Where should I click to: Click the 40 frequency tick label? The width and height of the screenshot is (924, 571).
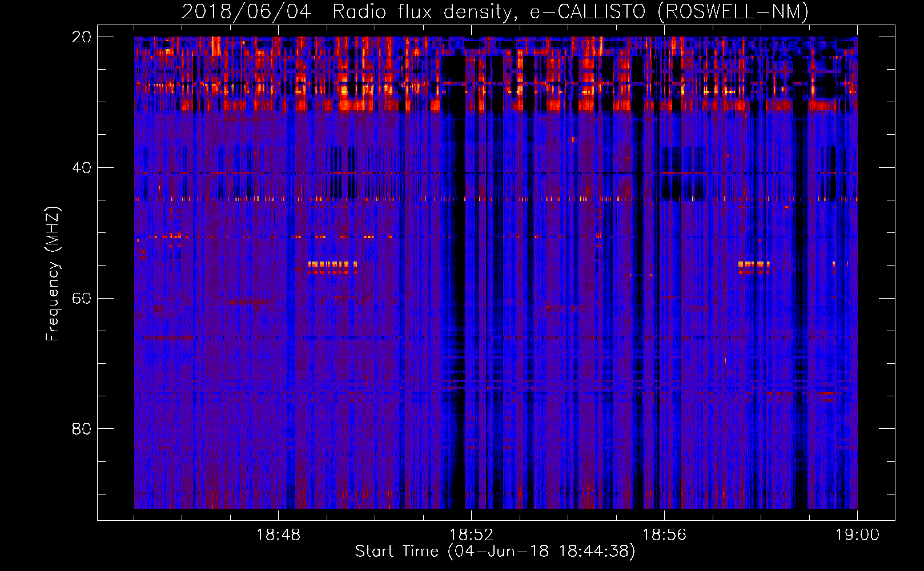click(82, 168)
